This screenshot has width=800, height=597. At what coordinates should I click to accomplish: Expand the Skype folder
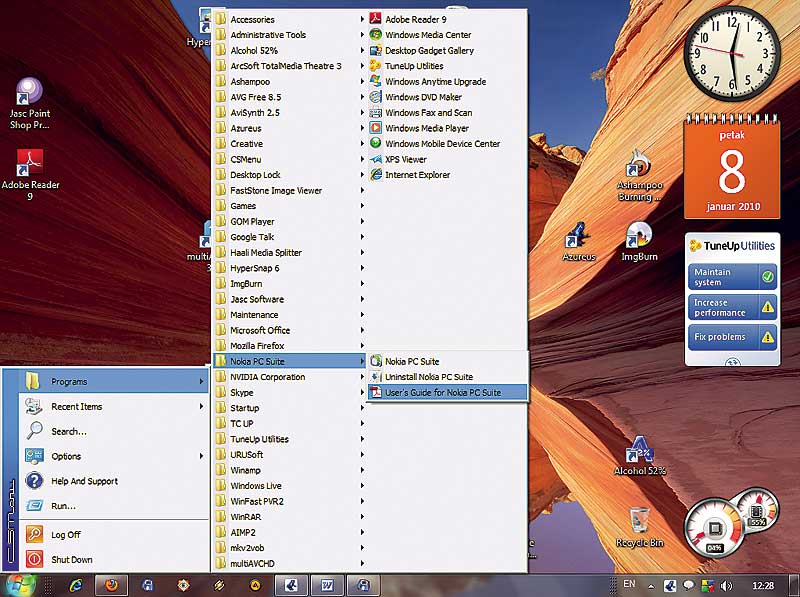tap(290, 392)
